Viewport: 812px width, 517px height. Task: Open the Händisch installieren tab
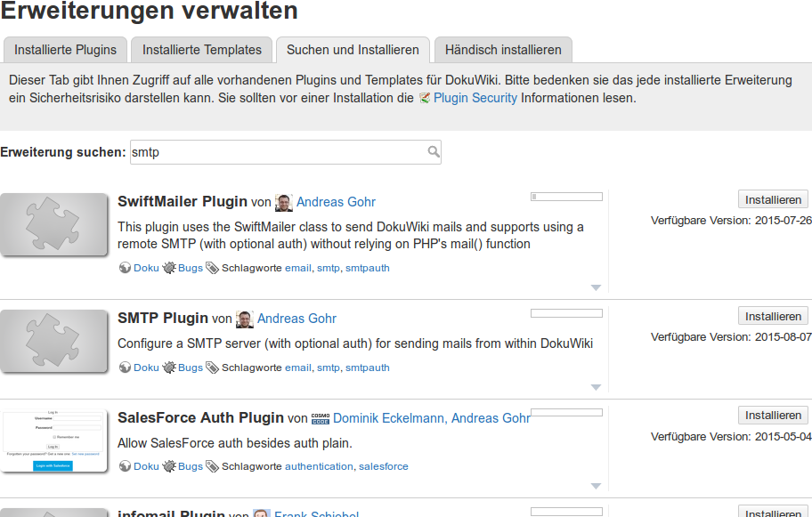point(503,50)
